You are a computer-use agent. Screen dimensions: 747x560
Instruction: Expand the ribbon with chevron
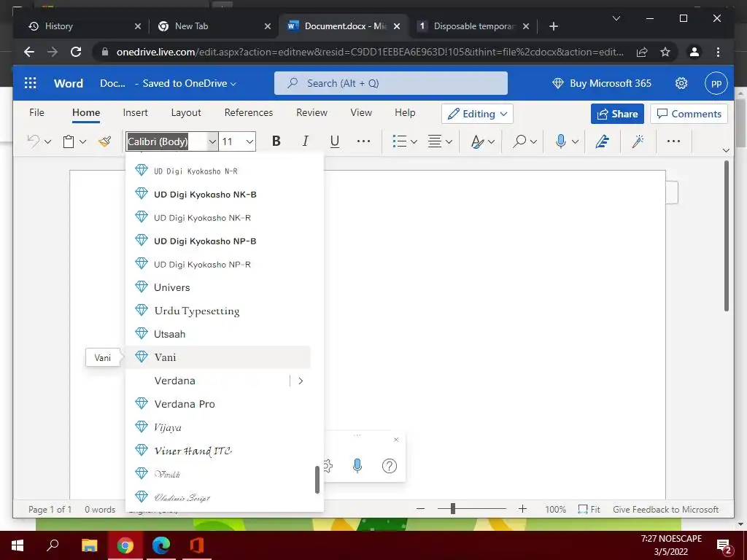pyautogui.click(x=726, y=150)
